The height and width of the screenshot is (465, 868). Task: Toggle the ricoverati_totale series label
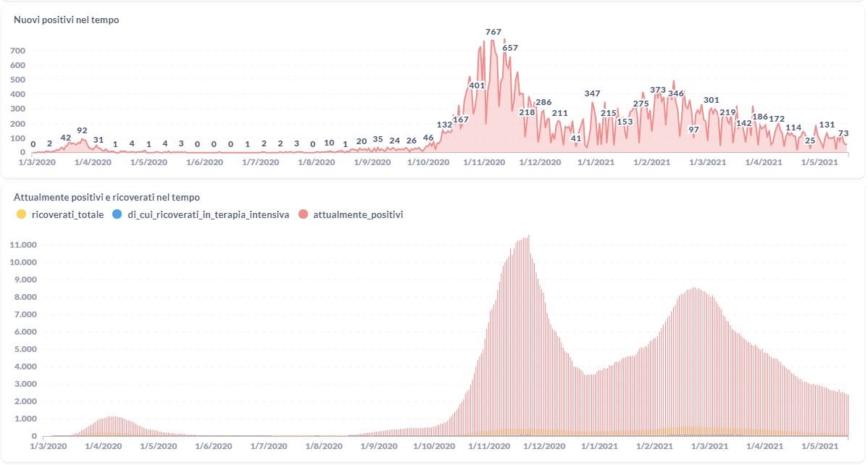[67, 214]
